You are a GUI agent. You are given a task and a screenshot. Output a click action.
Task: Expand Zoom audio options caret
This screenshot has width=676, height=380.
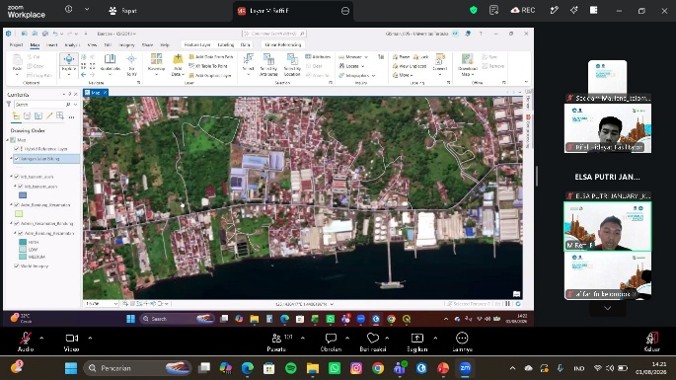coord(41,338)
